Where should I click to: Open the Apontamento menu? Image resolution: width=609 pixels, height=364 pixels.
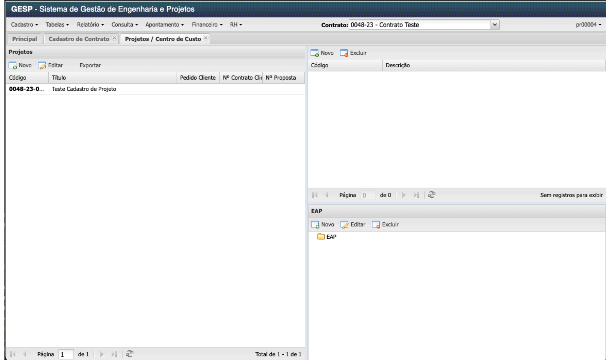pyautogui.click(x=164, y=25)
